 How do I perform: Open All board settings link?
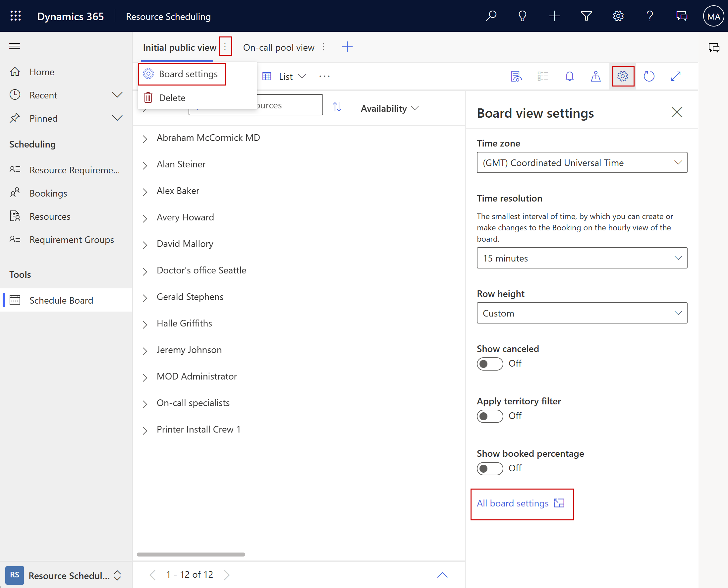[521, 503]
